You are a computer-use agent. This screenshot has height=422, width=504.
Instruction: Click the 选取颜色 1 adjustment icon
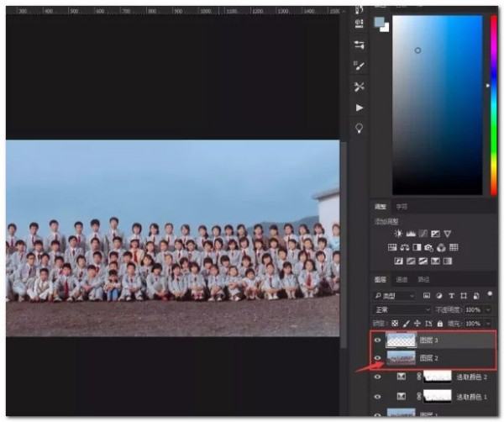tap(402, 396)
